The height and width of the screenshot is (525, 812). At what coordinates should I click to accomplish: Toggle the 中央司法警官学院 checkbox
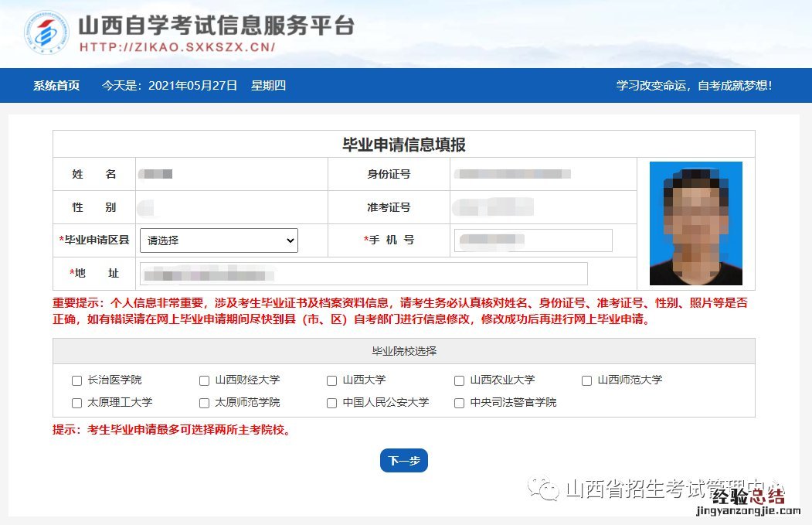click(459, 403)
